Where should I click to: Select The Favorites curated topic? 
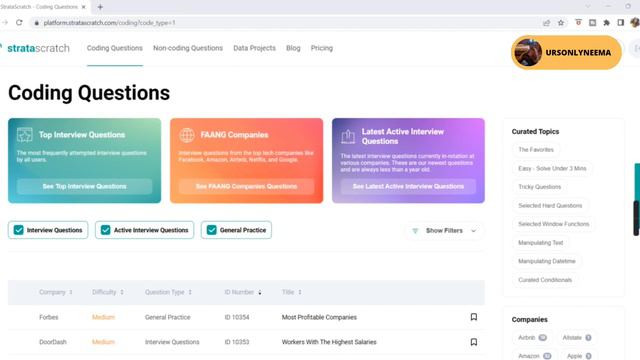pyautogui.click(x=536, y=150)
